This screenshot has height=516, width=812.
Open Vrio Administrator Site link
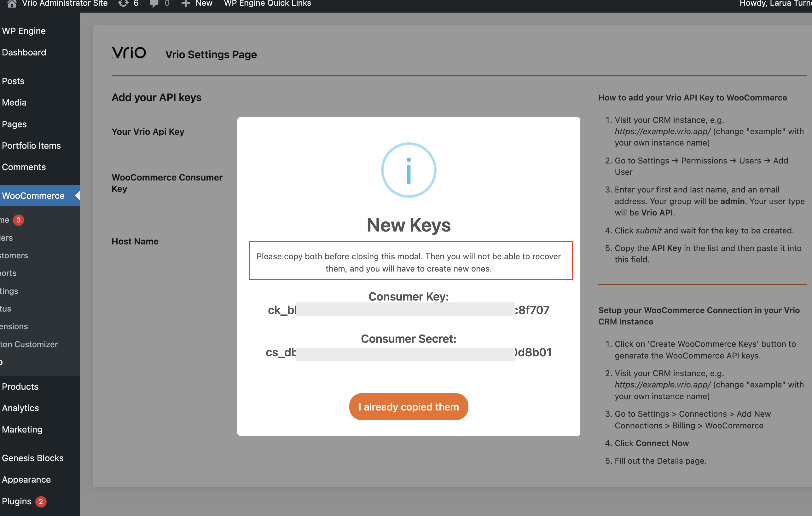[65, 3]
